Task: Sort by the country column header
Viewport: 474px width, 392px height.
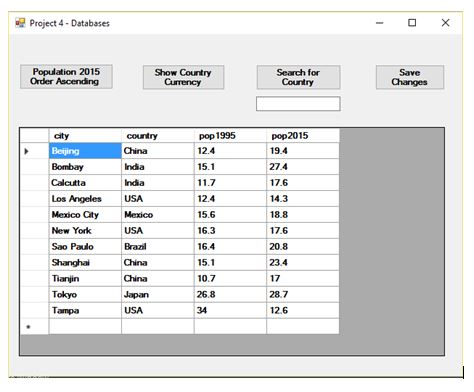Action: point(158,136)
